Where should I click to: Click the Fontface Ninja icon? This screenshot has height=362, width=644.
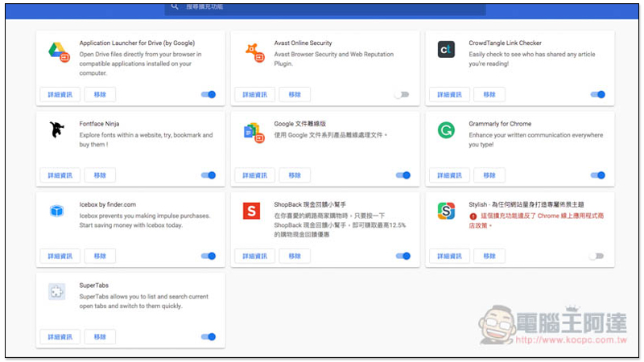tap(56, 130)
